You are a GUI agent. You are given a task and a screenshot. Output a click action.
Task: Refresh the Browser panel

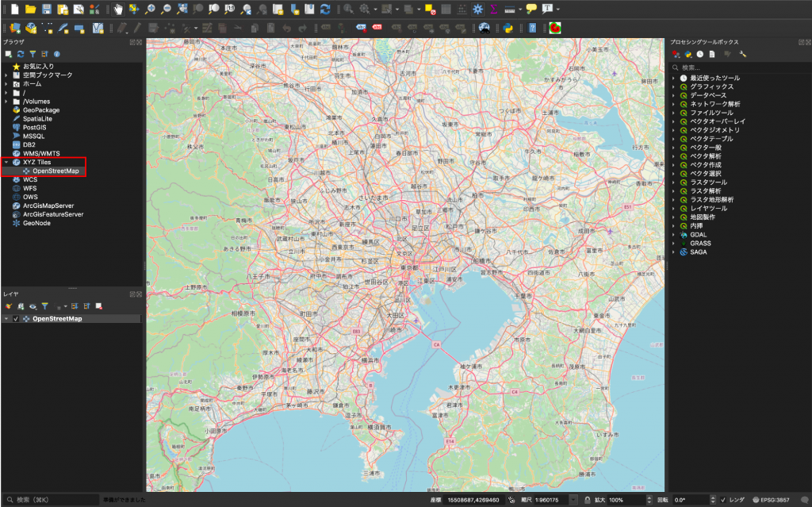[x=21, y=54]
